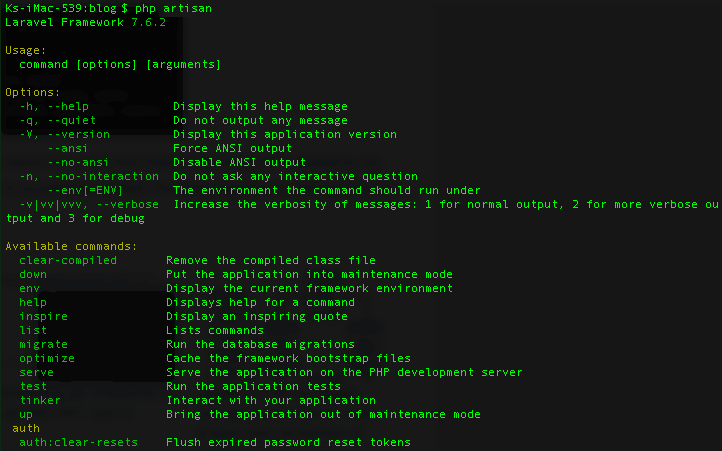Click the 'clear-compiled' command name

click(x=68, y=260)
